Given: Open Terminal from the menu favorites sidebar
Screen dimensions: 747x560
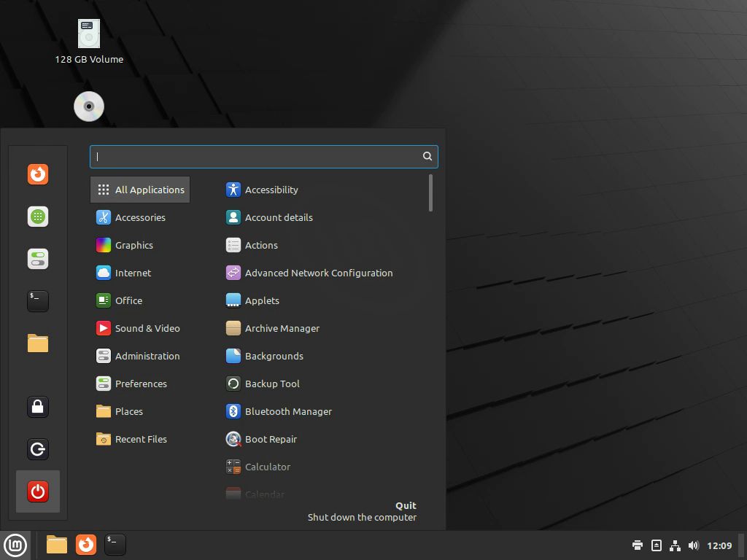Looking at the screenshot, I should (38, 300).
